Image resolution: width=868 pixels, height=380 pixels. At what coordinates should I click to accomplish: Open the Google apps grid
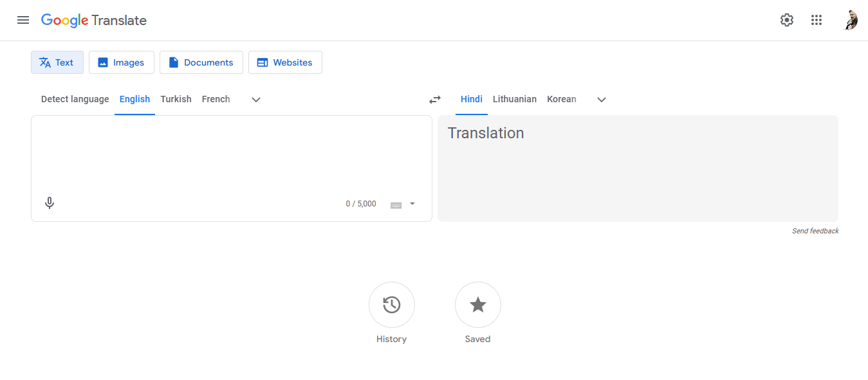817,20
